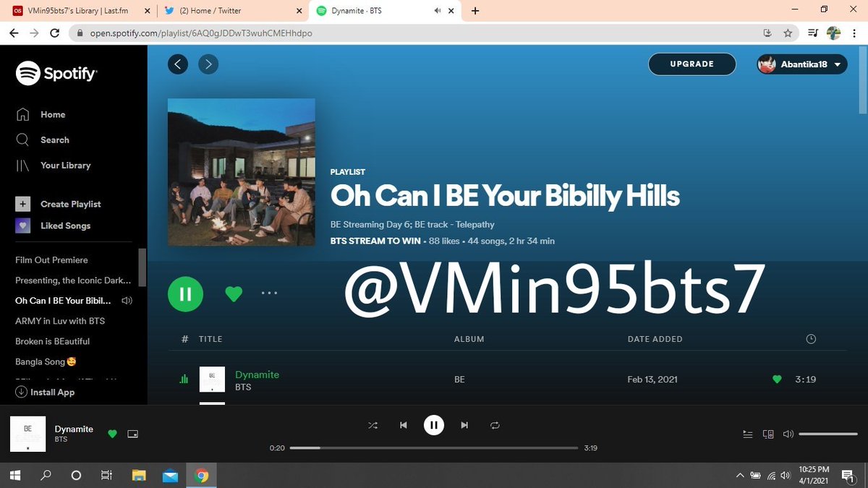Skip to next track
Viewport: 868px width, 488px height.
(464, 425)
